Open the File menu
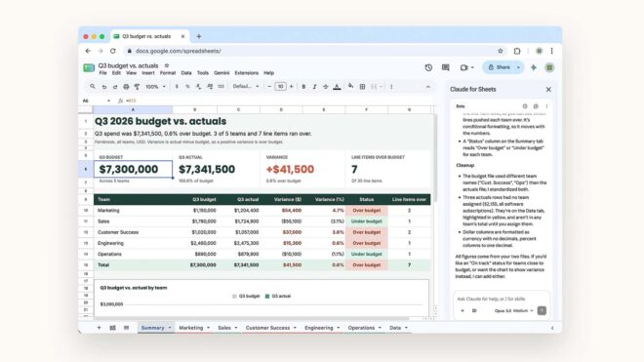The height and width of the screenshot is (362, 644). tap(102, 73)
